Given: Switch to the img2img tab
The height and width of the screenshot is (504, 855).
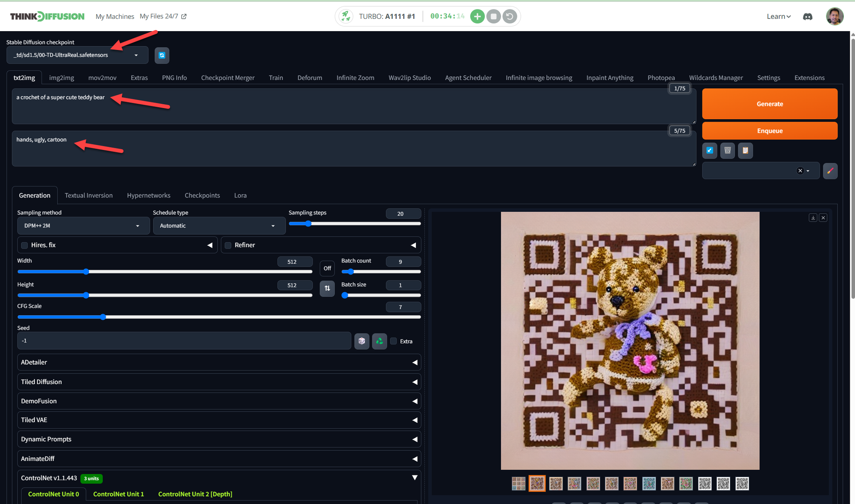Looking at the screenshot, I should click(61, 78).
